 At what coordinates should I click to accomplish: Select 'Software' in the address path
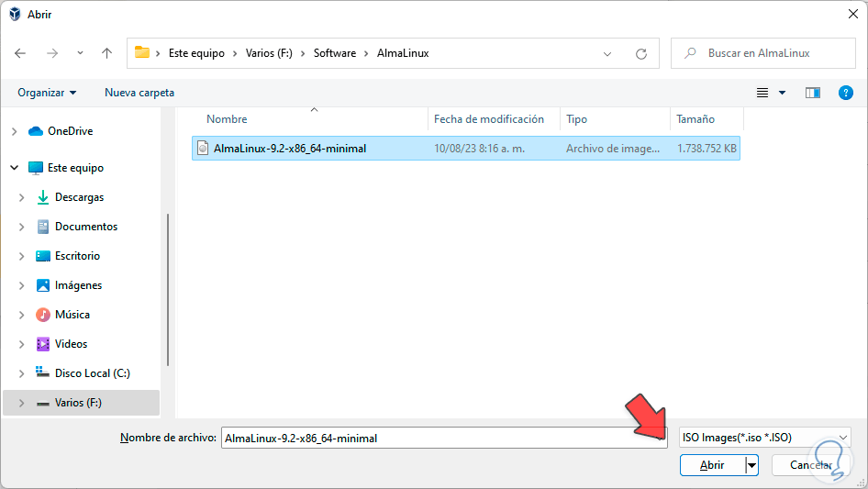coord(335,53)
